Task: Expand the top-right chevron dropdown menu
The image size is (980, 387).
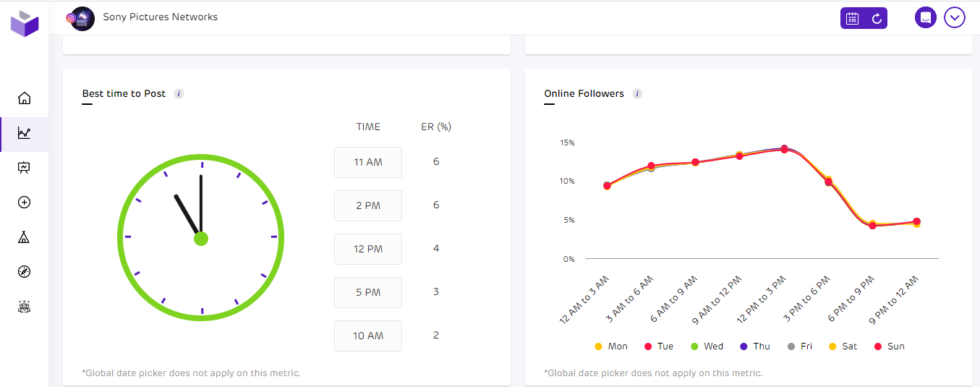Action: [x=955, y=17]
